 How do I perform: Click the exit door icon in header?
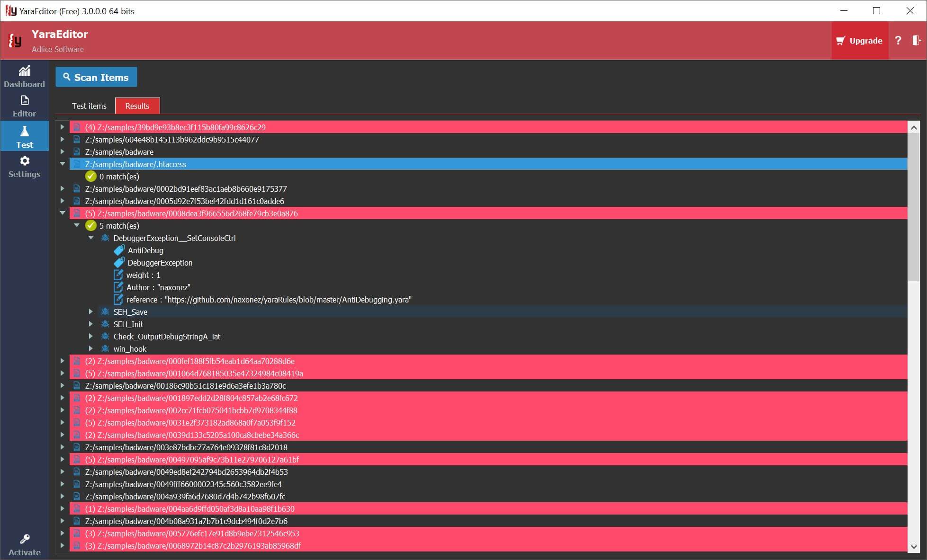pos(917,41)
